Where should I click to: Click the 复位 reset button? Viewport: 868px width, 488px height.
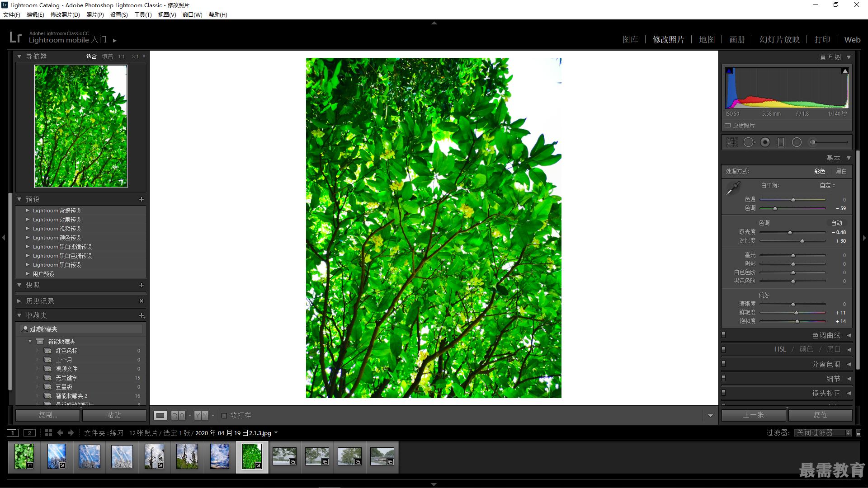(x=821, y=415)
